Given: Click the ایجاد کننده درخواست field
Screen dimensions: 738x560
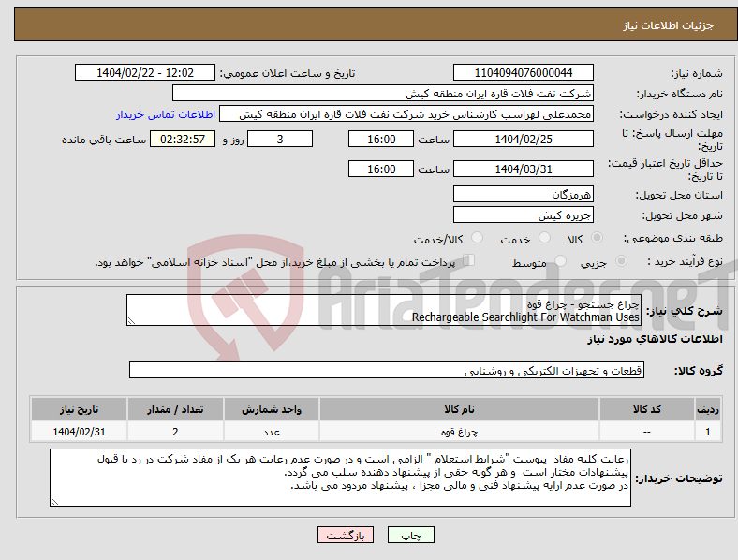Looking at the screenshot, I should [x=406, y=114].
